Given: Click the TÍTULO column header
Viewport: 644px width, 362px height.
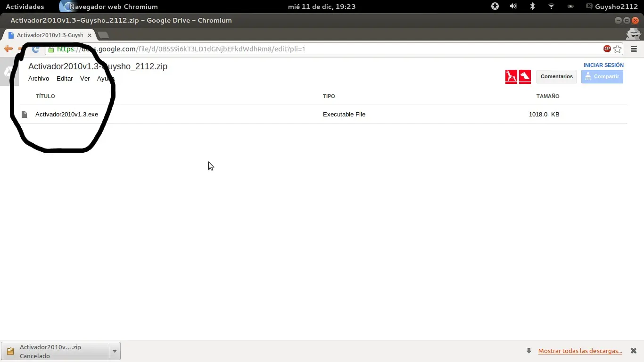Looking at the screenshot, I should click(x=45, y=96).
